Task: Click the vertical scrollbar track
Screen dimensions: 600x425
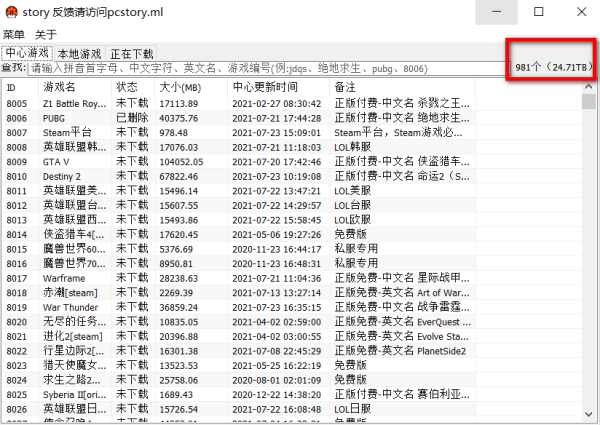Action: [x=588, y=260]
